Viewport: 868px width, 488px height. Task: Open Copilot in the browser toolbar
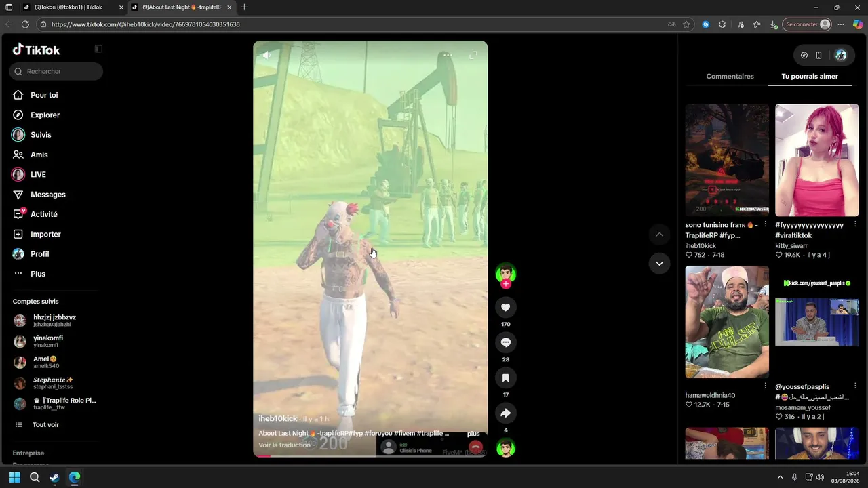pos(858,24)
